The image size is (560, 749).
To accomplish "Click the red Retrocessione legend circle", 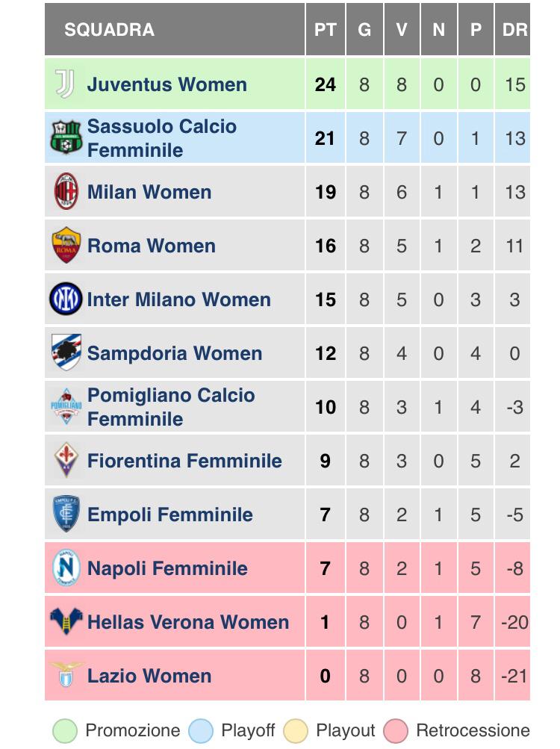I will 396,731.
